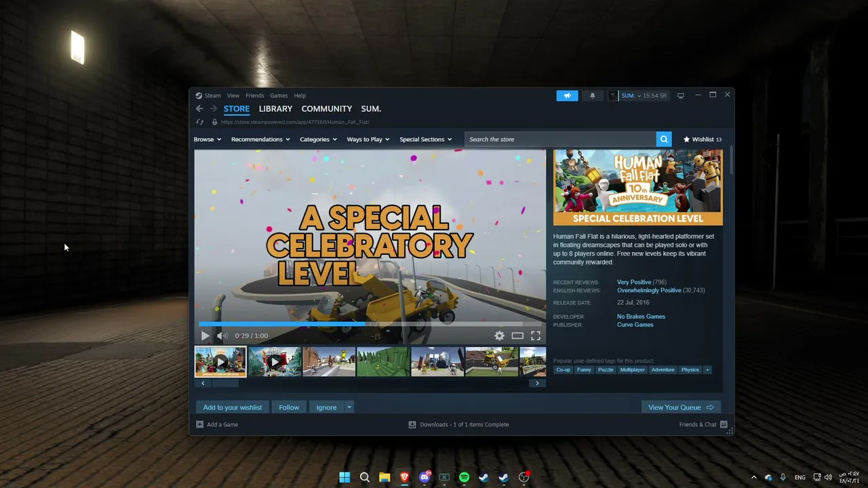Expand the Recommendations dropdown
The width and height of the screenshot is (868, 488).
coord(260,139)
